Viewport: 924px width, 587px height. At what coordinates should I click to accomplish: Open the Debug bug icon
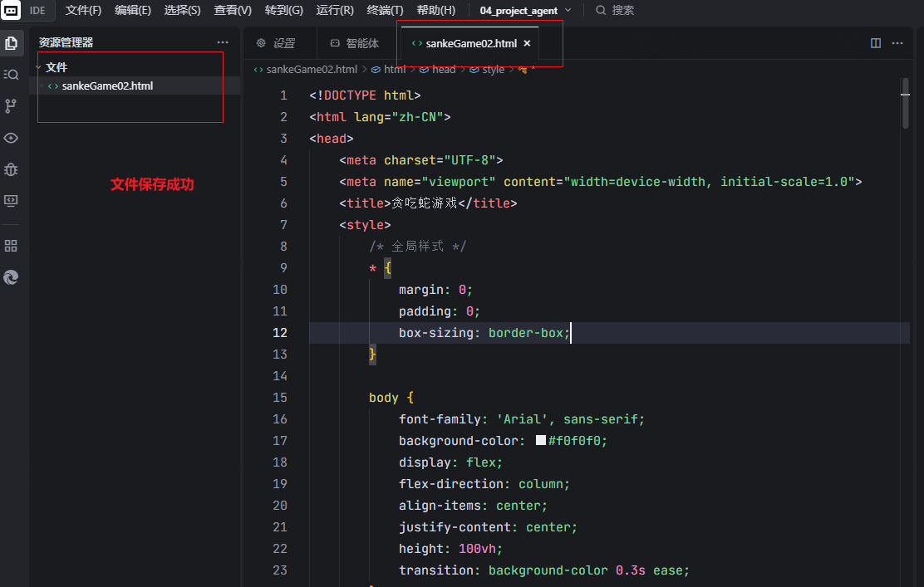[x=11, y=169]
